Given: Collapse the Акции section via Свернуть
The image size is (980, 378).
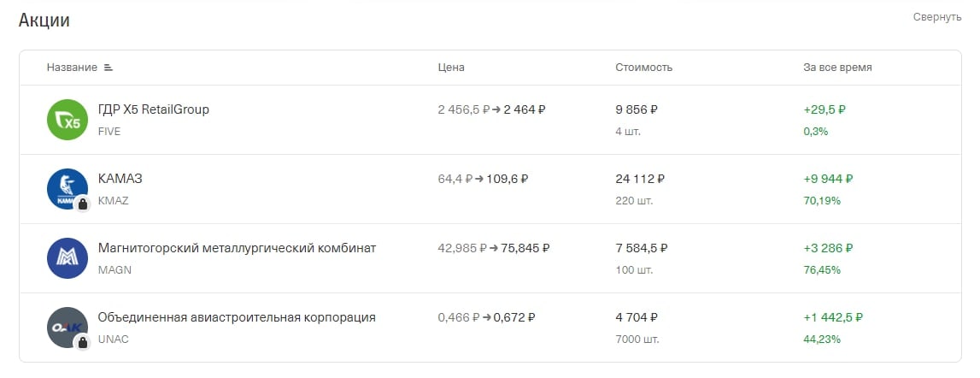Looking at the screenshot, I should click(x=937, y=17).
